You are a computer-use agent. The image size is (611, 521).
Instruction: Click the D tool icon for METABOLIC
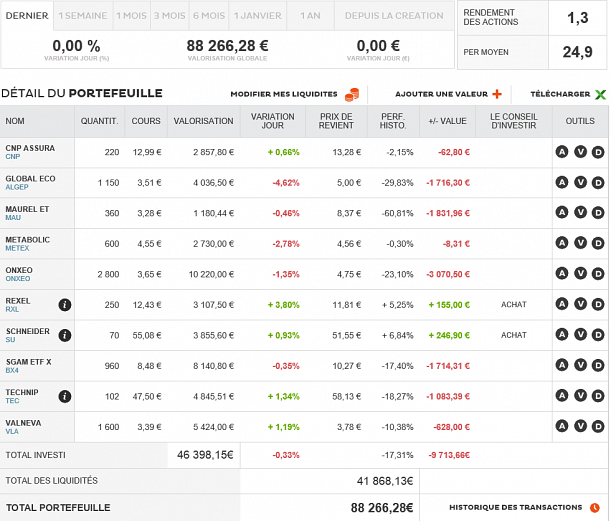[x=598, y=243]
